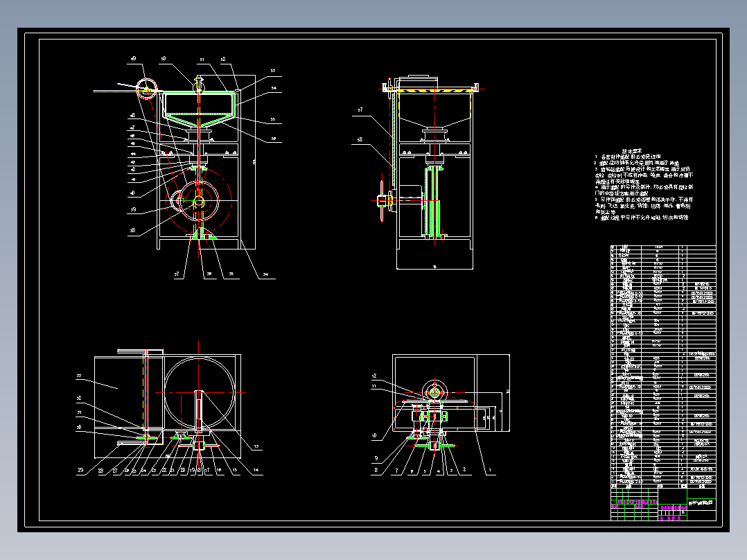Select part label 2 in transmission view

tap(464, 469)
